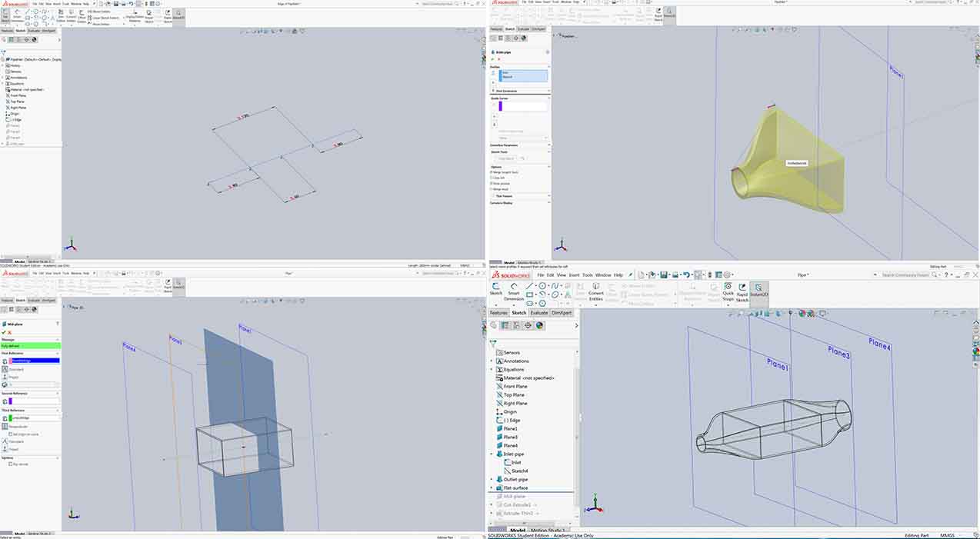The width and height of the screenshot is (980, 539).
Task: Click the New document icon in lower-right window
Action: pyautogui.click(x=642, y=275)
